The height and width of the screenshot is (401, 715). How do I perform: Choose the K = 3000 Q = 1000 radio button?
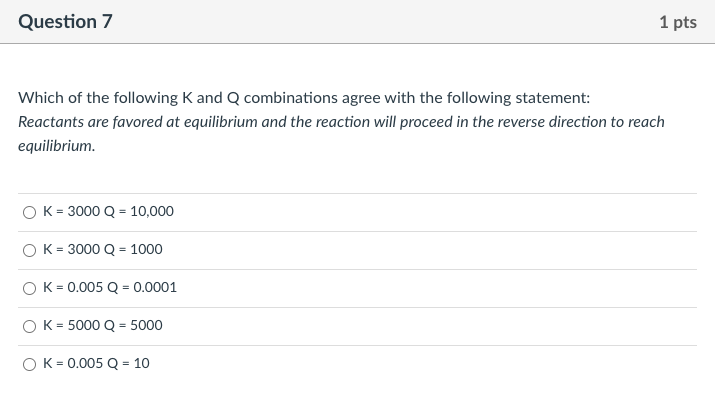(30, 250)
